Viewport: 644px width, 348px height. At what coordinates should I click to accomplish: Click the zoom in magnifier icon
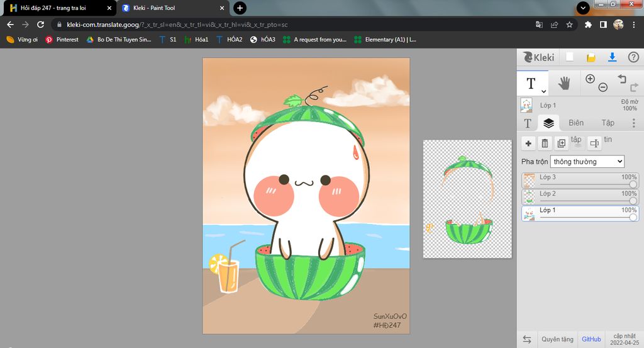pyautogui.click(x=590, y=79)
